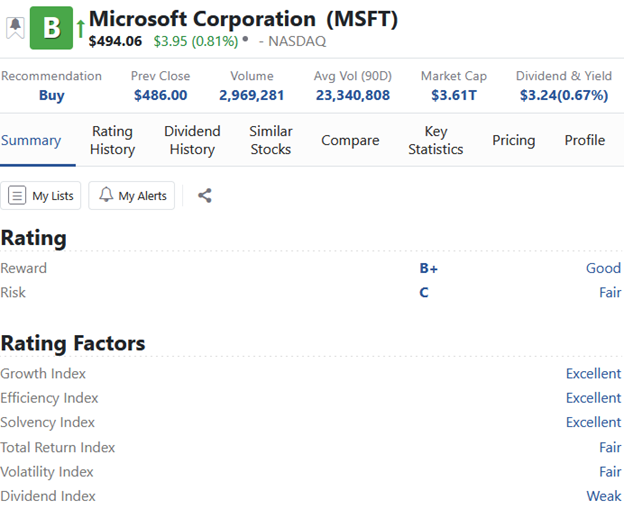Click the Reward label
Screen dimensions: 624x509
point(23,268)
